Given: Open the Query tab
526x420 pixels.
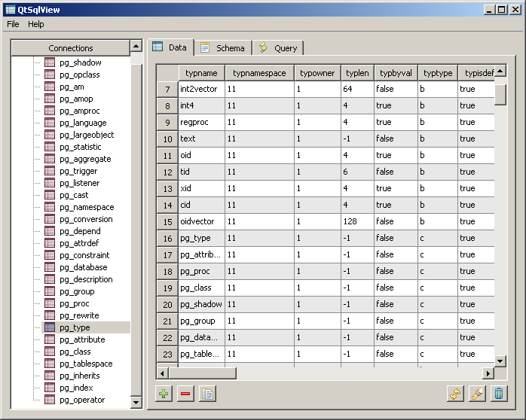Looking at the screenshot, I should click(278, 47).
